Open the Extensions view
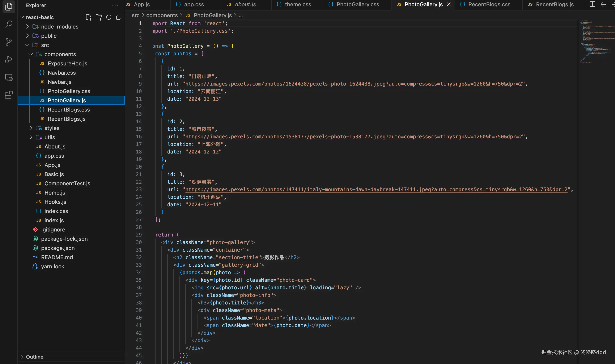 [9, 95]
